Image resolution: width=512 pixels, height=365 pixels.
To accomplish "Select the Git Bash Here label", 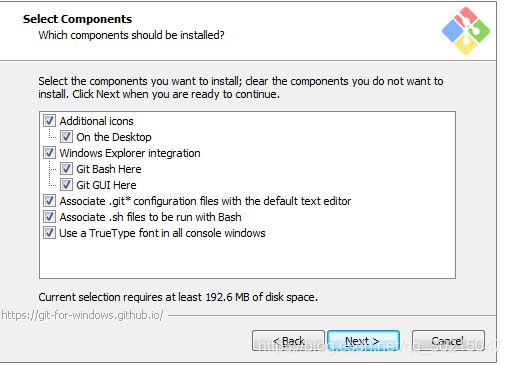I will click(x=109, y=169).
